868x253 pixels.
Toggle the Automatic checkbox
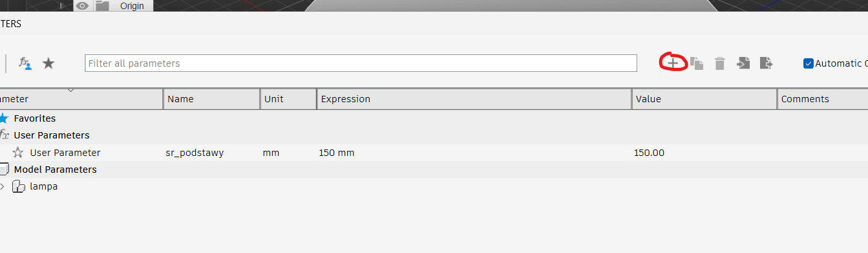point(808,63)
